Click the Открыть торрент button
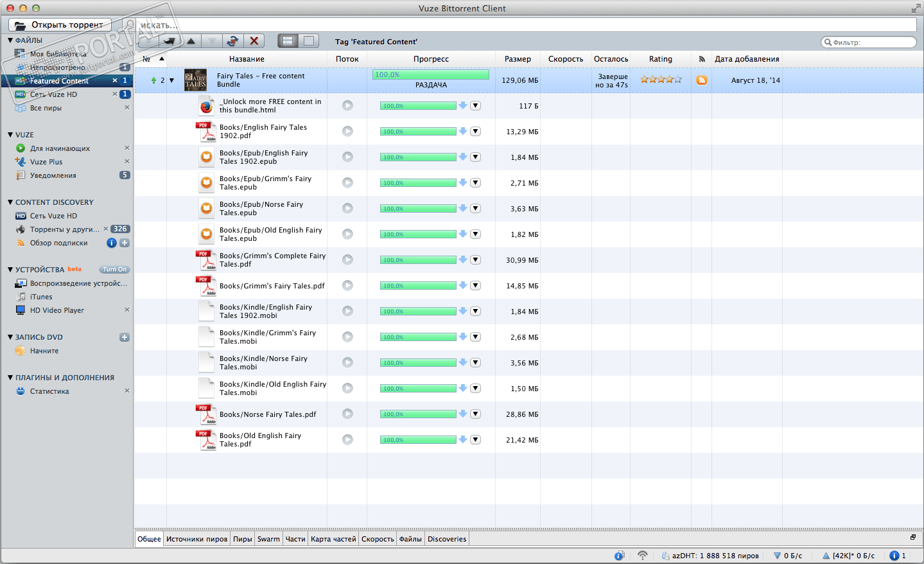The width and height of the screenshot is (924, 564). (x=60, y=24)
